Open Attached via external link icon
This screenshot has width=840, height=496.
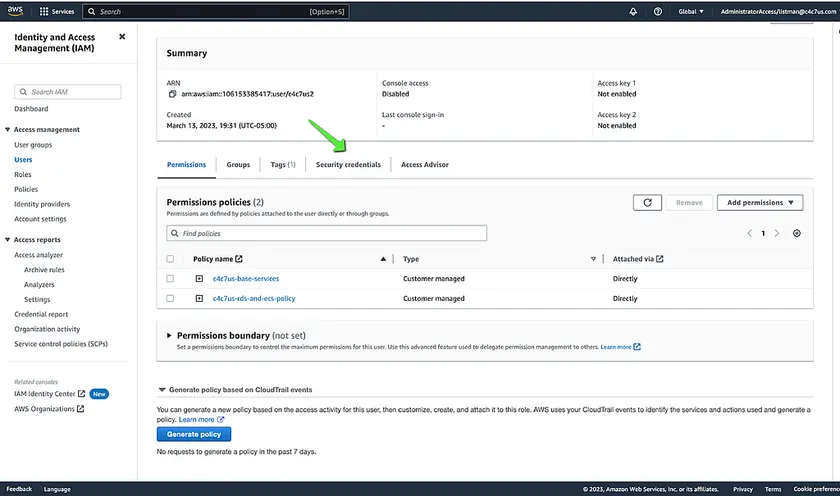[x=659, y=259]
